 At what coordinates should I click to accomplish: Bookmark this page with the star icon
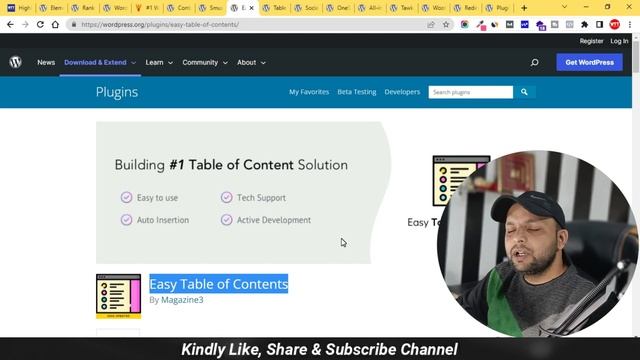(x=446, y=24)
